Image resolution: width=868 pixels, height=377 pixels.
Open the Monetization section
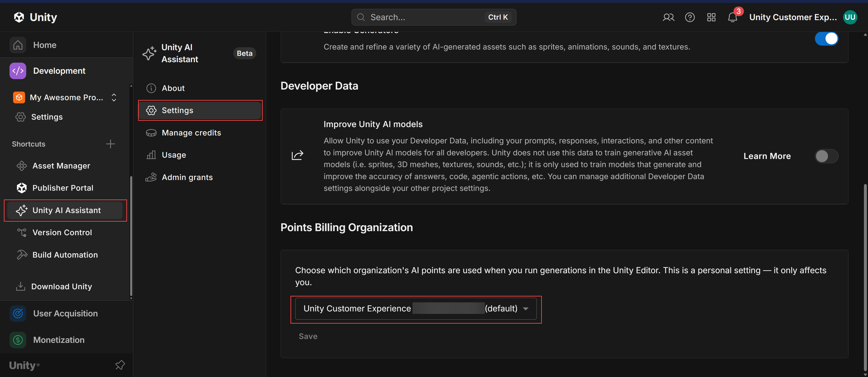pyautogui.click(x=66, y=340)
